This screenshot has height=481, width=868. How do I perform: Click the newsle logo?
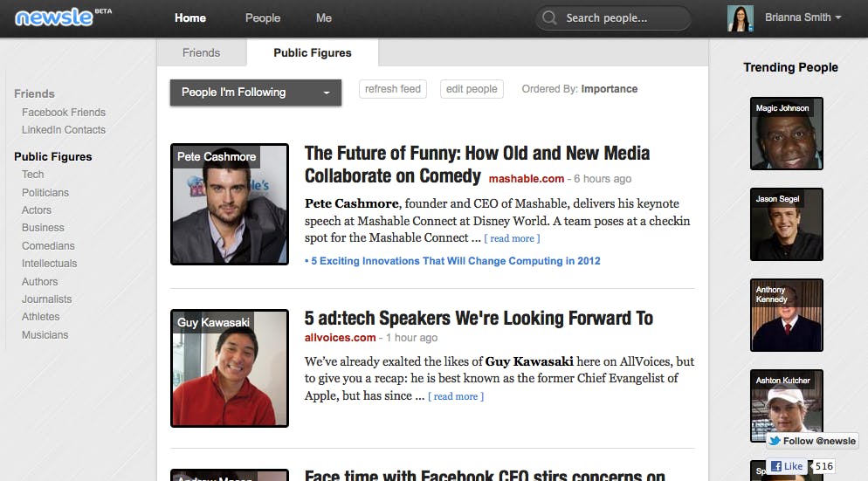point(54,17)
